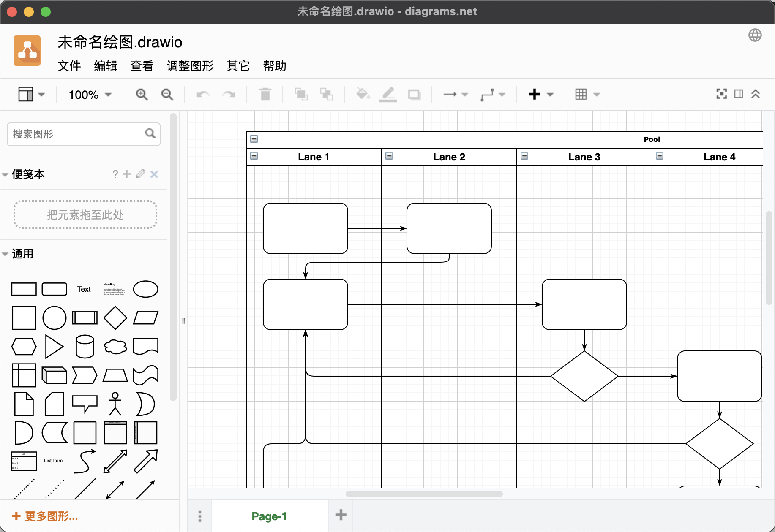Screen dimensions: 775x532
Task: Open the insert plus dropdown
Action: (x=541, y=94)
